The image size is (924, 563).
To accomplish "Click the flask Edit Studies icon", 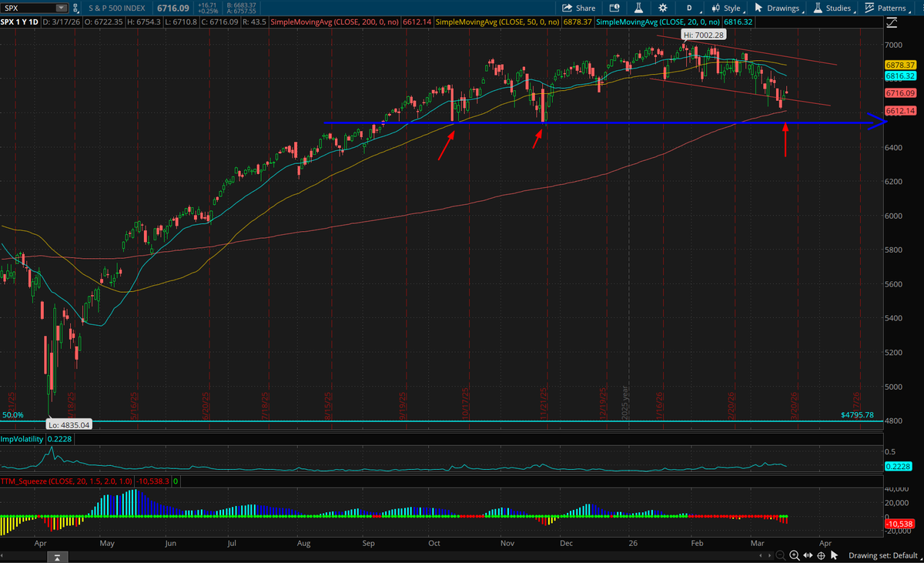I will pos(638,8).
